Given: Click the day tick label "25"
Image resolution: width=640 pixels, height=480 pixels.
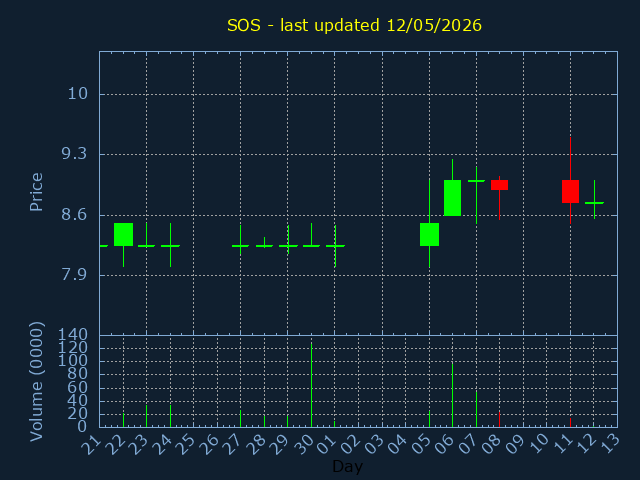Looking at the screenshot, I should pyautogui.click(x=186, y=444).
